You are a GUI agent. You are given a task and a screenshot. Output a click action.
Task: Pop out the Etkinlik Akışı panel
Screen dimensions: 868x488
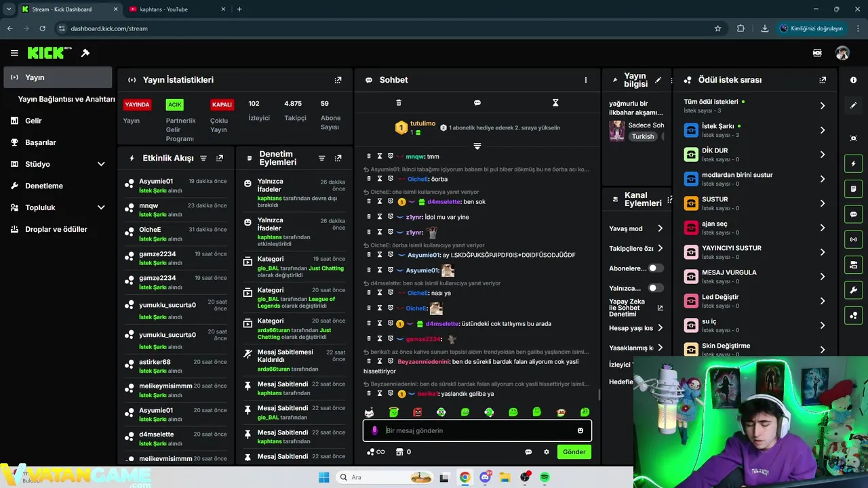click(220, 158)
